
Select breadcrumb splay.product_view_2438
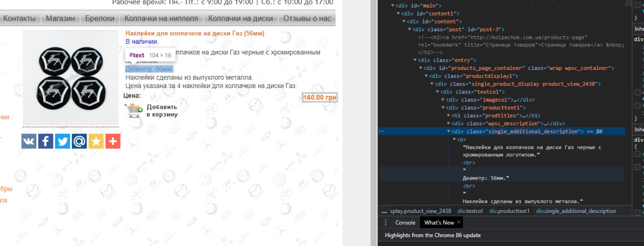pyautogui.click(x=421, y=211)
